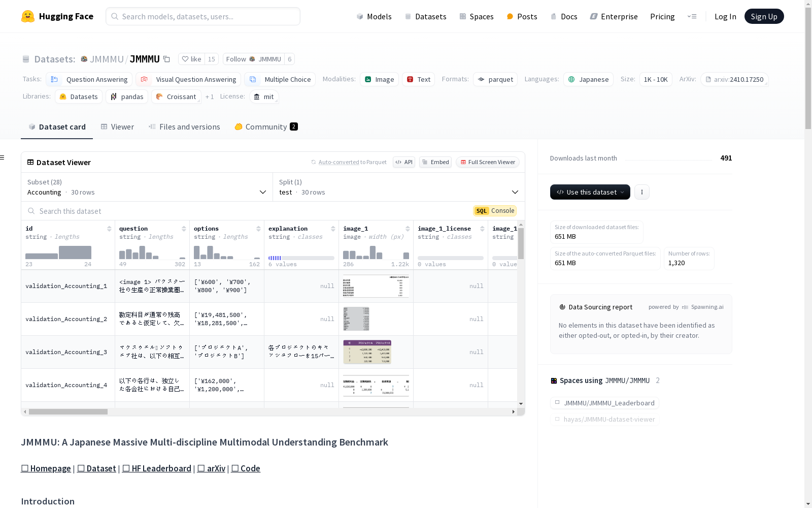The width and height of the screenshot is (812, 508).
Task: Open Posts in top navigation
Action: click(x=522, y=16)
